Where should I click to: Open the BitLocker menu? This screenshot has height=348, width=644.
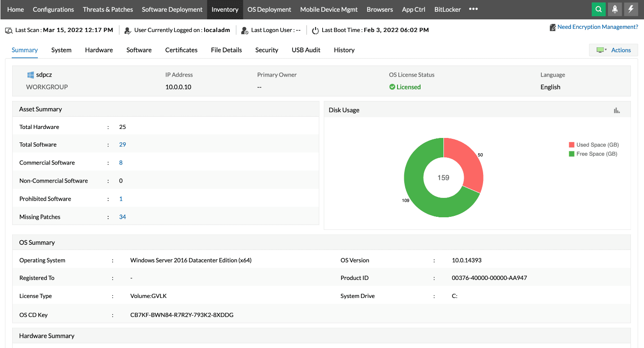point(448,9)
